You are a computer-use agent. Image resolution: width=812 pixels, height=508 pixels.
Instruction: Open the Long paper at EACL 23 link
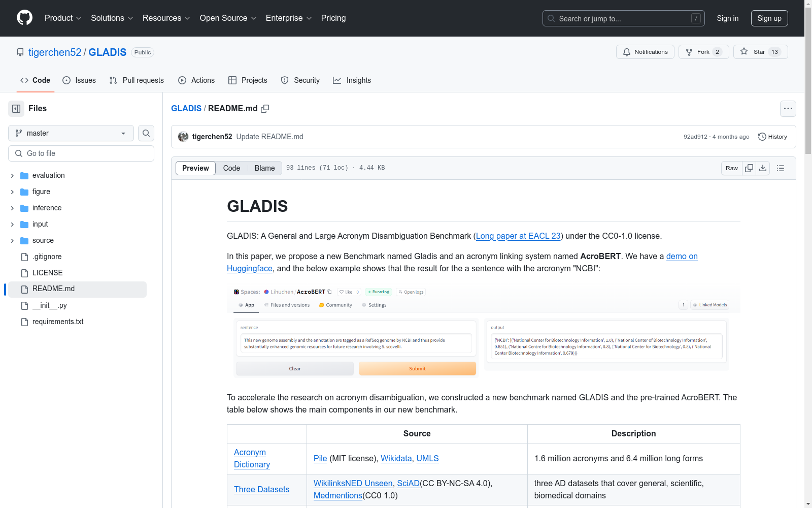coord(518,236)
